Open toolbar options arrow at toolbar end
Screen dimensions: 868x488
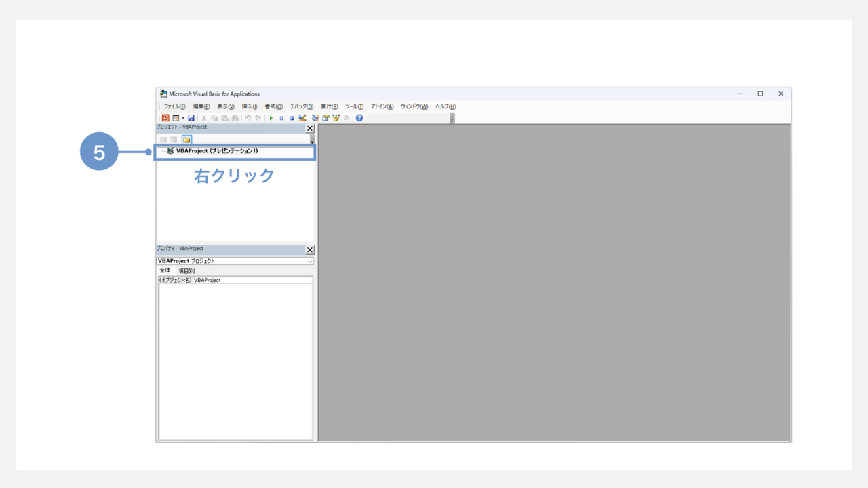[452, 119]
